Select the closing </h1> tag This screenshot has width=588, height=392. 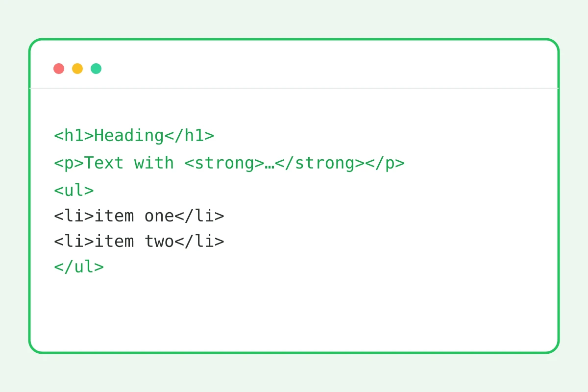click(x=189, y=136)
